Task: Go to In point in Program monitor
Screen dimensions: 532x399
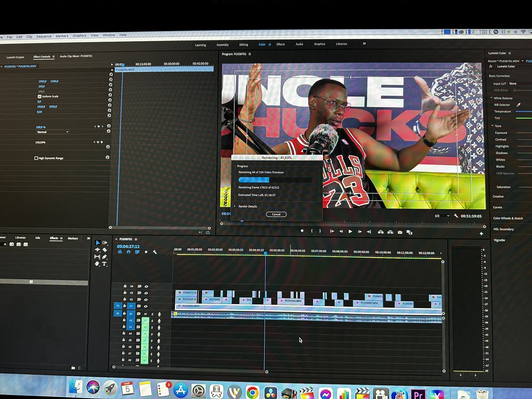Action: pos(332,231)
